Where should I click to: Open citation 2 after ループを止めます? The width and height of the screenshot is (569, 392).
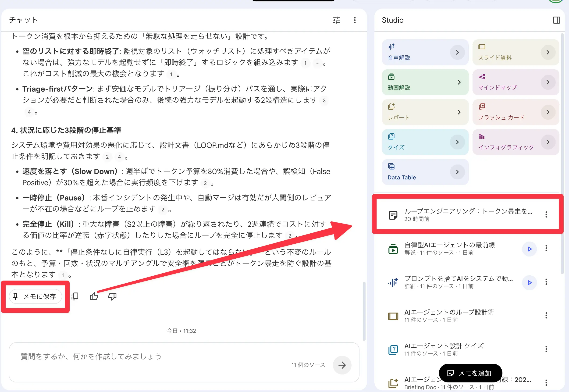pos(163,210)
